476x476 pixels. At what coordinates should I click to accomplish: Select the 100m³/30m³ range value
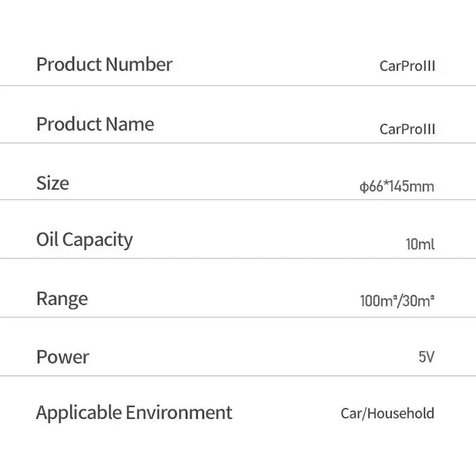[x=397, y=302]
